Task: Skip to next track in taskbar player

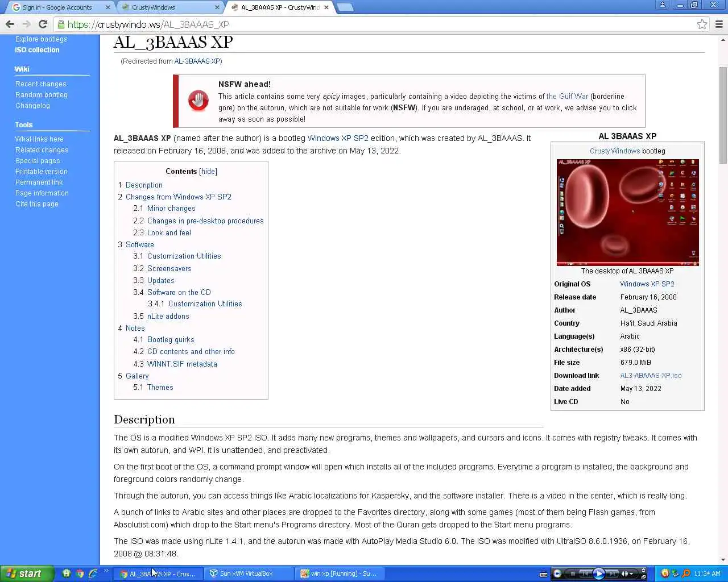Action: tap(611, 573)
